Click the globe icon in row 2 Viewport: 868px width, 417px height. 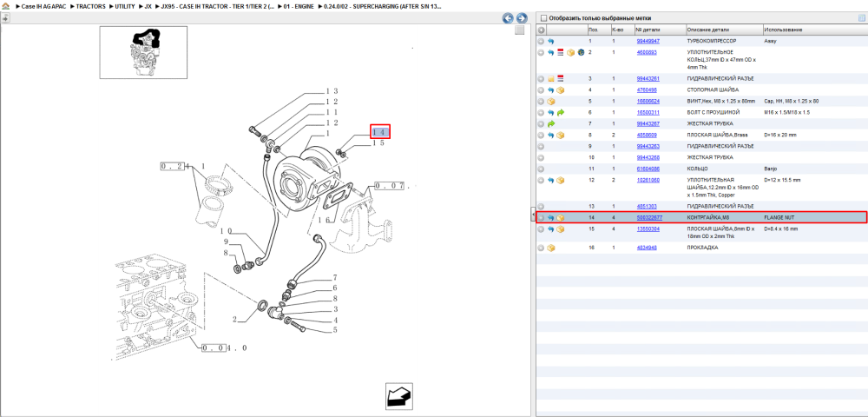581,53
